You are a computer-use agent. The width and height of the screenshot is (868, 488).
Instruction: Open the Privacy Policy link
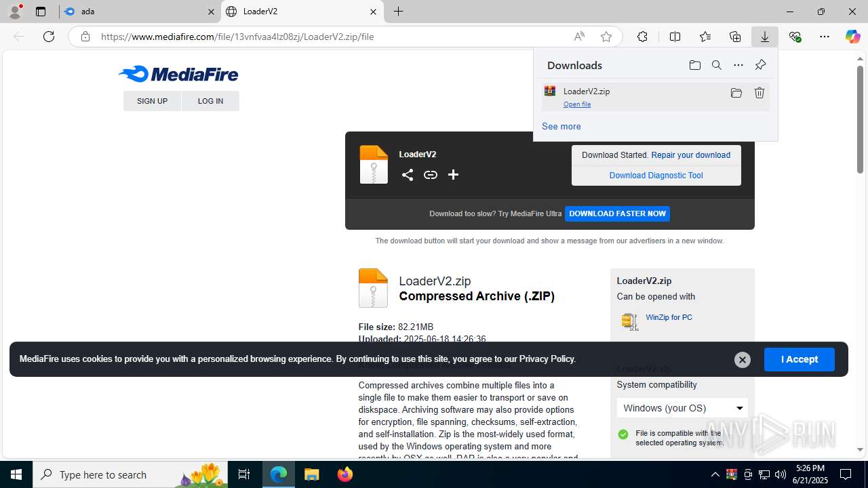point(547,359)
